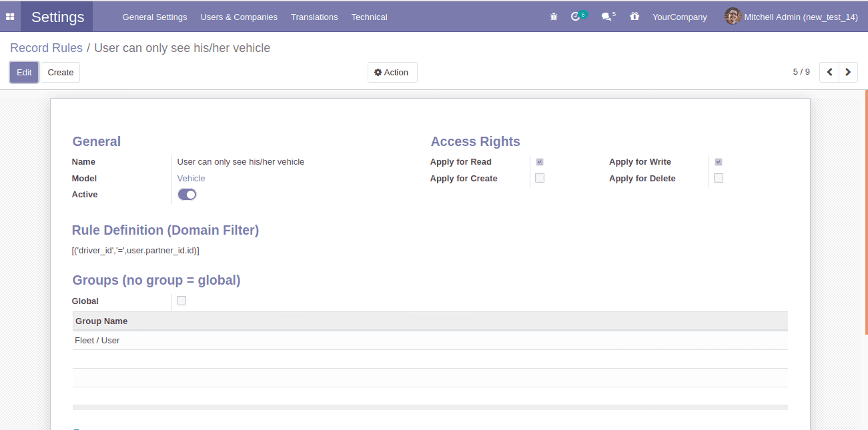Screen dimensions: 868x430
Task: Open the YourCompany company switcher
Action: [x=679, y=17]
